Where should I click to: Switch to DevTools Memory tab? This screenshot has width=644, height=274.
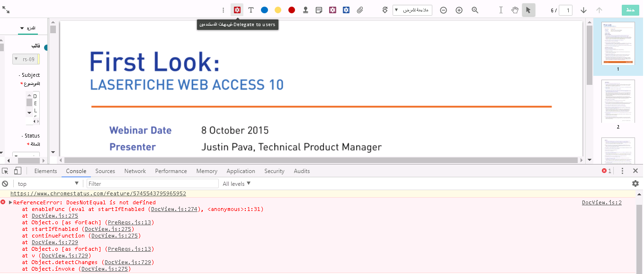207,171
